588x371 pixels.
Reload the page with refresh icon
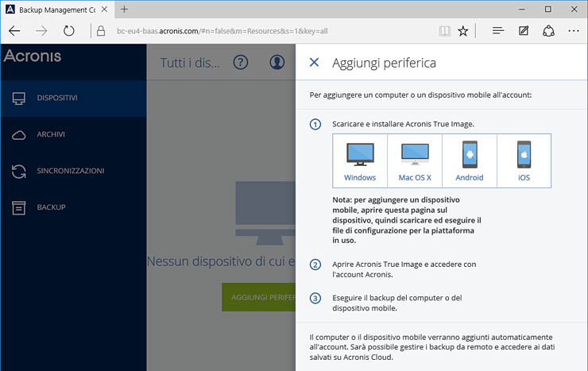68,31
